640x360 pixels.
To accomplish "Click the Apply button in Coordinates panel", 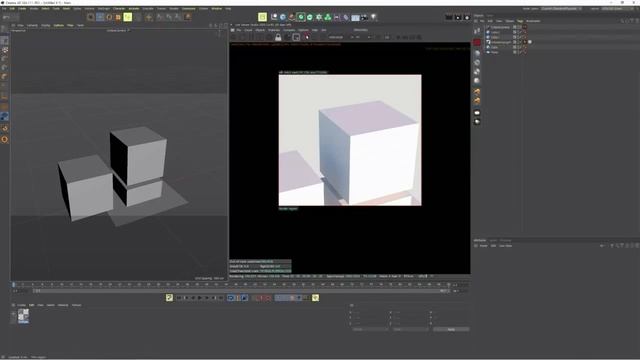I will click(451, 329).
